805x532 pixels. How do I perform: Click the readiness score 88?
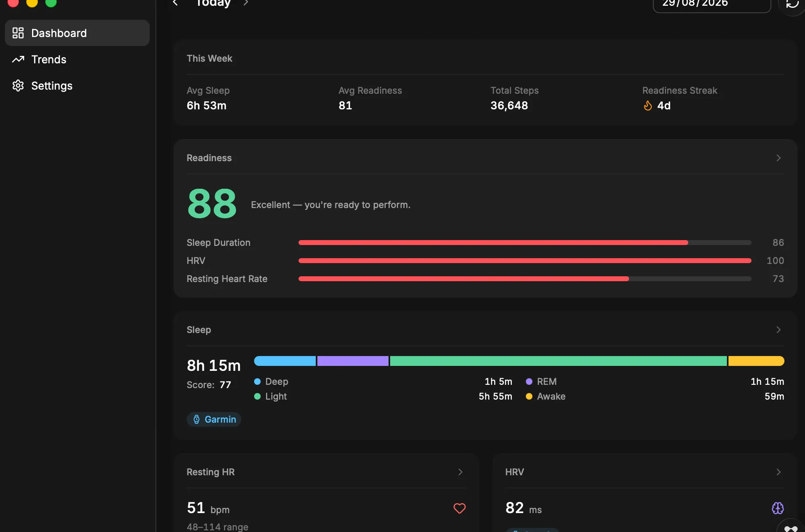point(212,204)
